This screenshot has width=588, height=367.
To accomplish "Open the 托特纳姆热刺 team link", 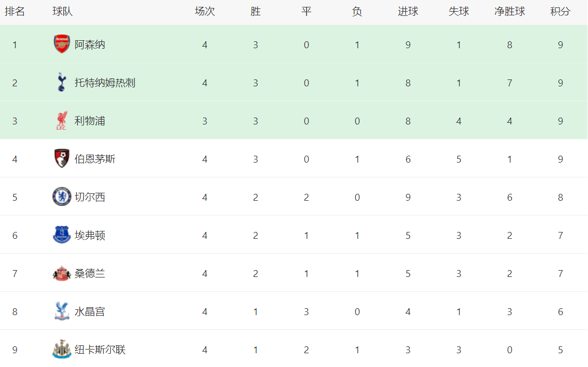I will tap(105, 83).
